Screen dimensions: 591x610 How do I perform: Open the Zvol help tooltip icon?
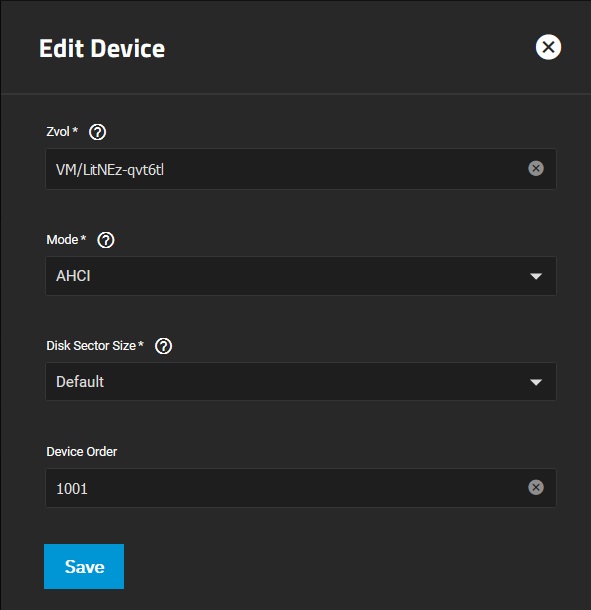[97, 132]
